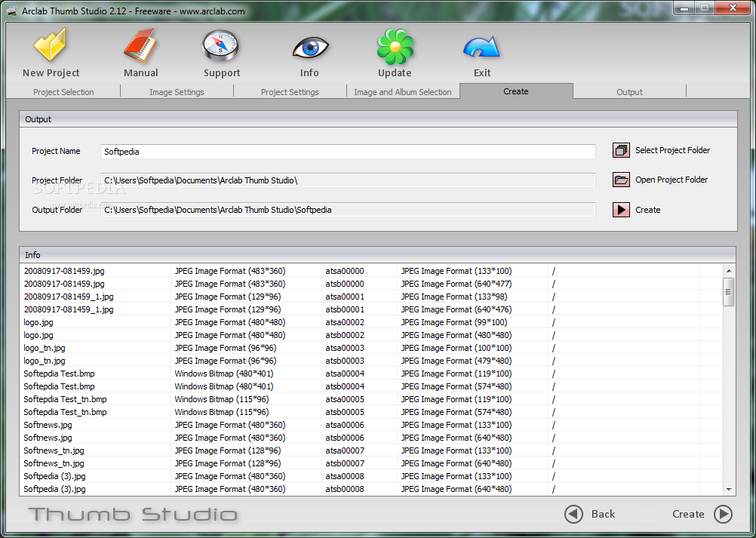This screenshot has width=756, height=538.
Task: Click the Info label below the eye
Action: (x=309, y=72)
